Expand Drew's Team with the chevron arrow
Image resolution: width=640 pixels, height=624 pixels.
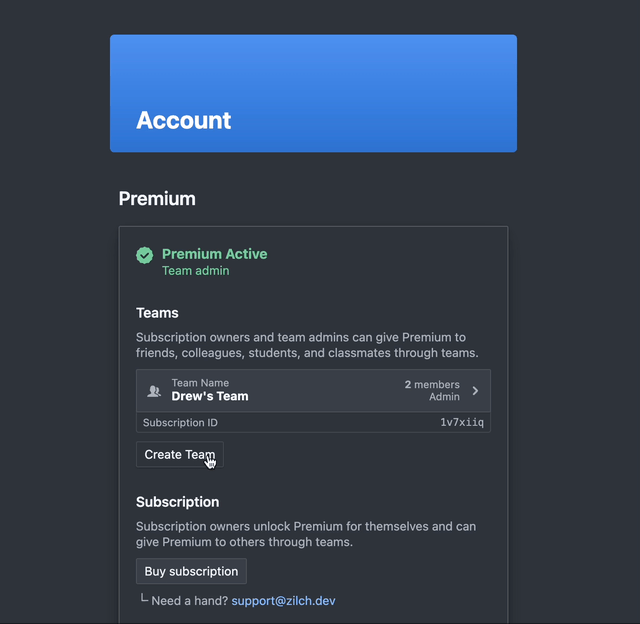point(475,391)
